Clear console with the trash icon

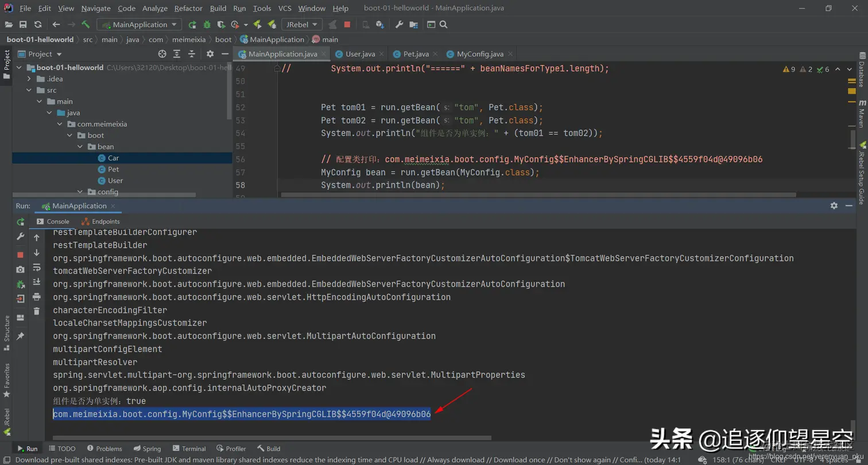[x=37, y=311]
